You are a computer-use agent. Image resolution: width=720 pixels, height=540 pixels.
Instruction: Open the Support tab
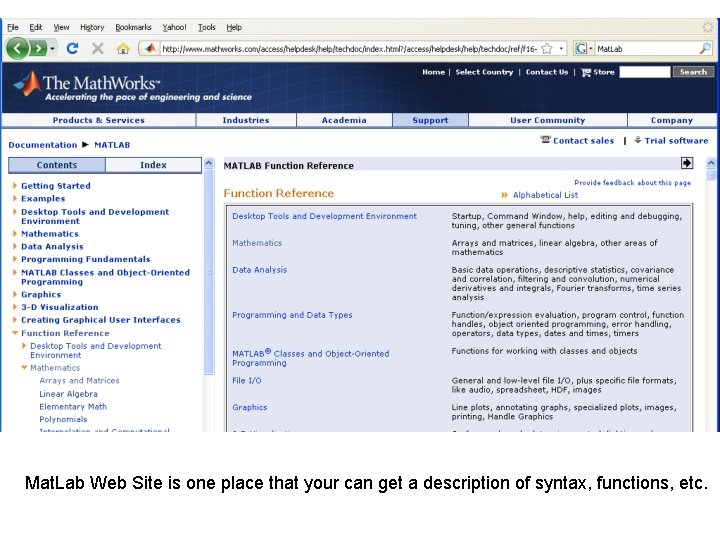coord(430,120)
